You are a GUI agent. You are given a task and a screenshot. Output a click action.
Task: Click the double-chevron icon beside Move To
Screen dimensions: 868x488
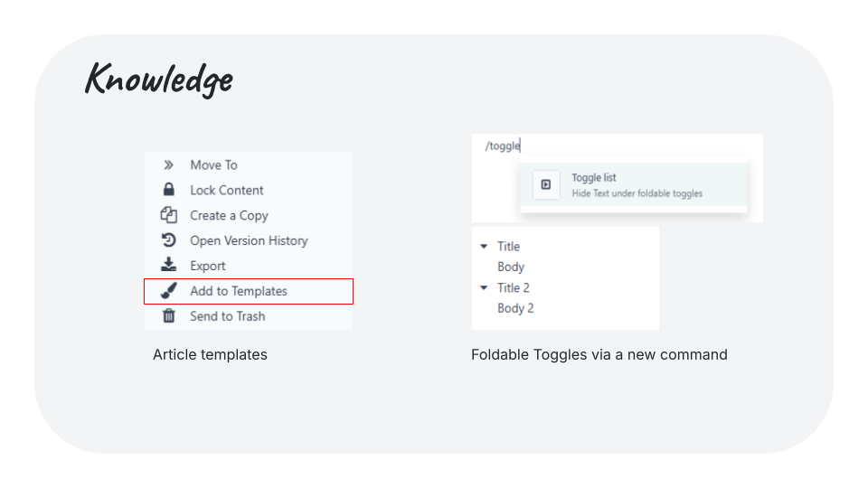click(x=168, y=165)
